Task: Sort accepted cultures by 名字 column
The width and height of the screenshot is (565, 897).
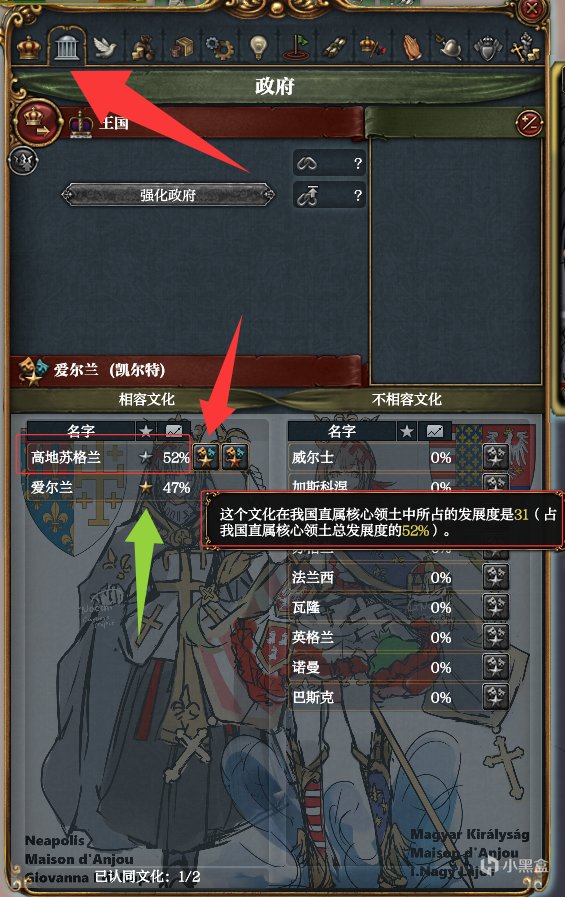Action: click(81, 430)
